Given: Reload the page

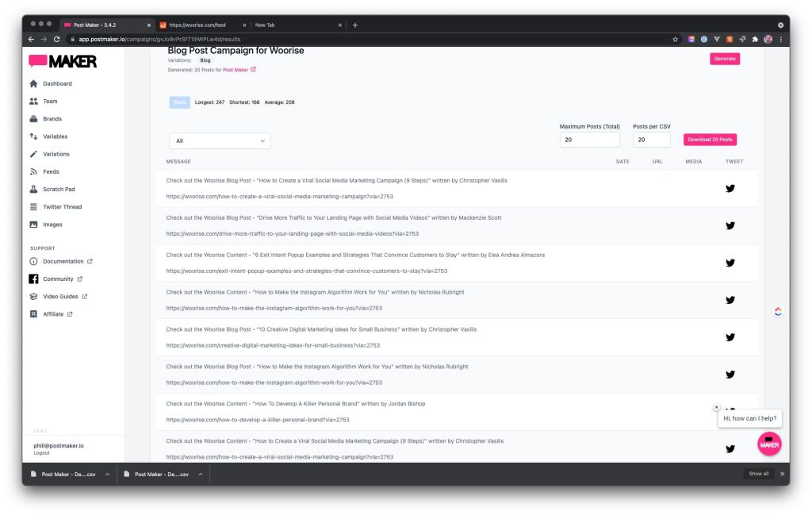Looking at the screenshot, I should coord(56,40).
